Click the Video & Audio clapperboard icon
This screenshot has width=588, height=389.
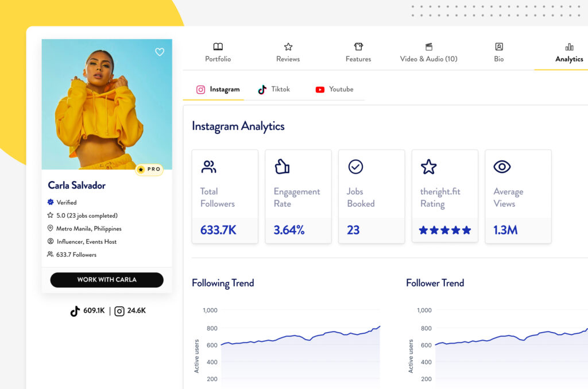point(429,47)
